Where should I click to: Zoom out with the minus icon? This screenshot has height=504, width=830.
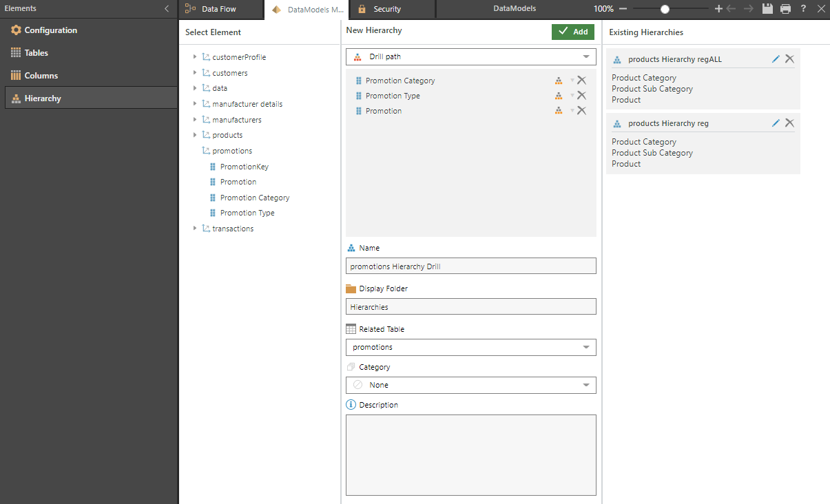pos(623,9)
